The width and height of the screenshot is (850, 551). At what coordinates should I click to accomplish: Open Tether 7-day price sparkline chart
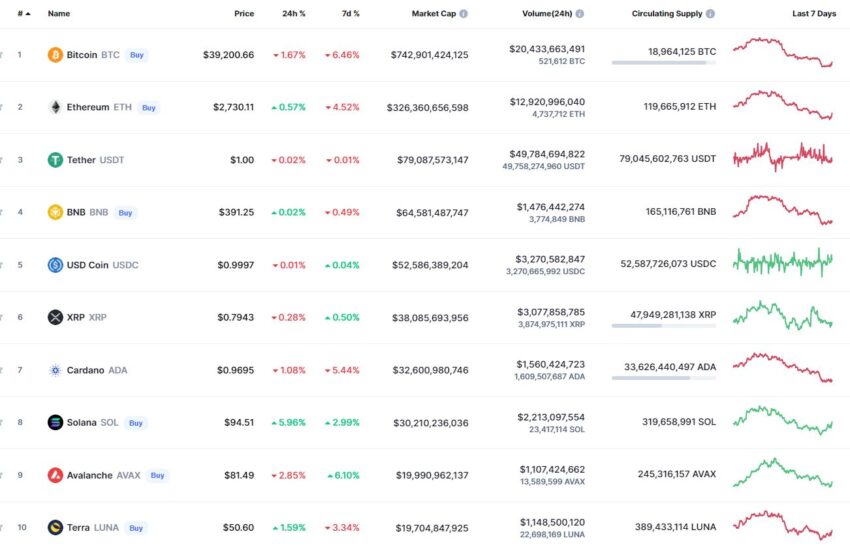click(783, 157)
